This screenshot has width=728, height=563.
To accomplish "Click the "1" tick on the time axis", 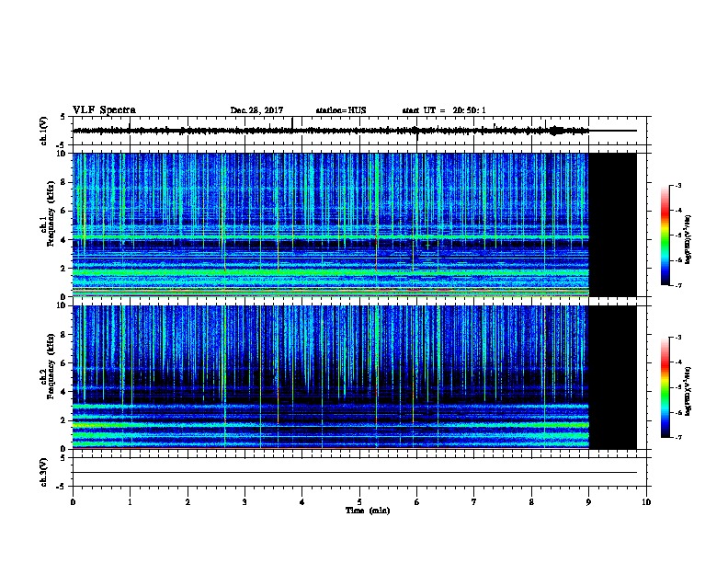I will [x=130, y=501].
